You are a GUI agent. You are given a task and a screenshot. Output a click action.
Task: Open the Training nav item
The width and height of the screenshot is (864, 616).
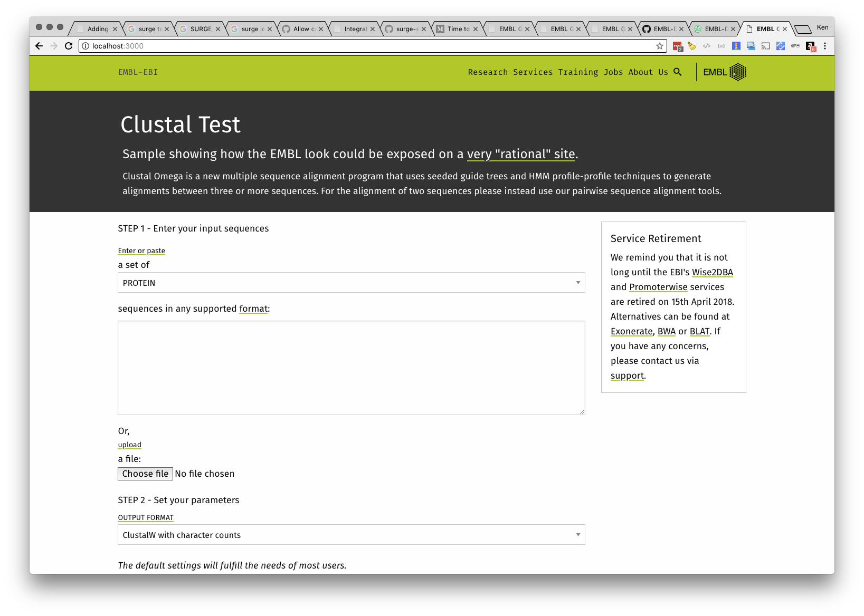click(x=578, y=72)
